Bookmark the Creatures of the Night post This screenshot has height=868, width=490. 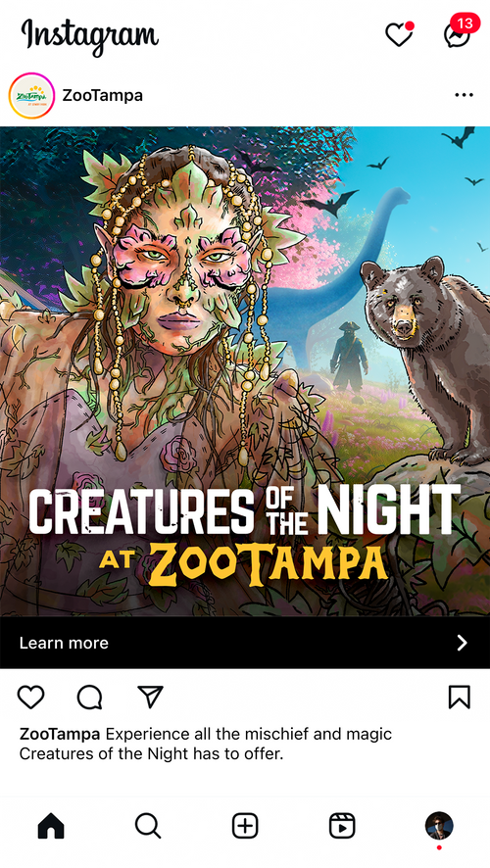[x=459, y=697]
